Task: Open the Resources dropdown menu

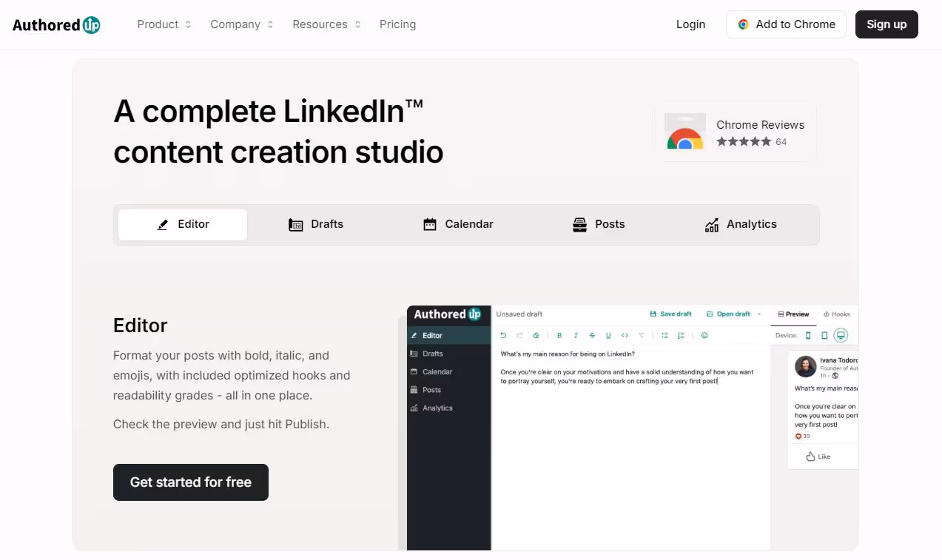Action: pyautogui.click(x=326, y=24)
